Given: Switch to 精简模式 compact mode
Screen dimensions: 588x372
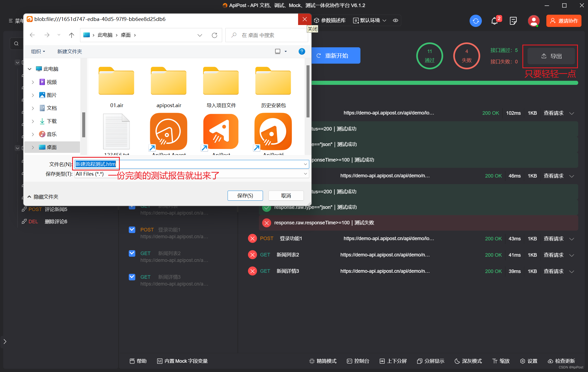Looking at the screenshot, I should click(323, 361).
